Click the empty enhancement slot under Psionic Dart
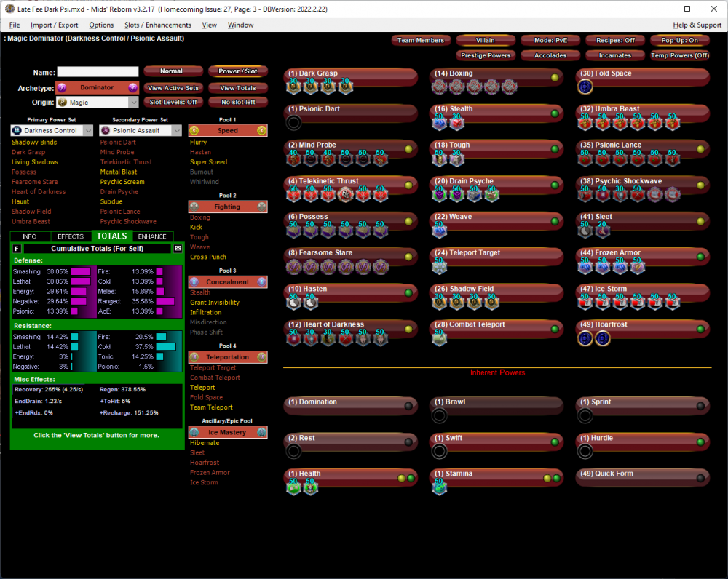Viewport: 728px width, 579px height. click(x=294, y=122)
